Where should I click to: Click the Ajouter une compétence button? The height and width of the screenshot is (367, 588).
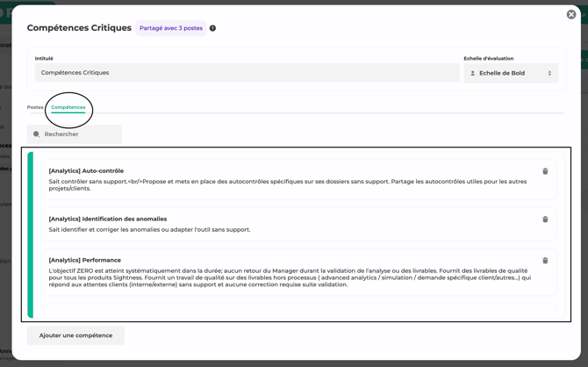click(75, 335)
